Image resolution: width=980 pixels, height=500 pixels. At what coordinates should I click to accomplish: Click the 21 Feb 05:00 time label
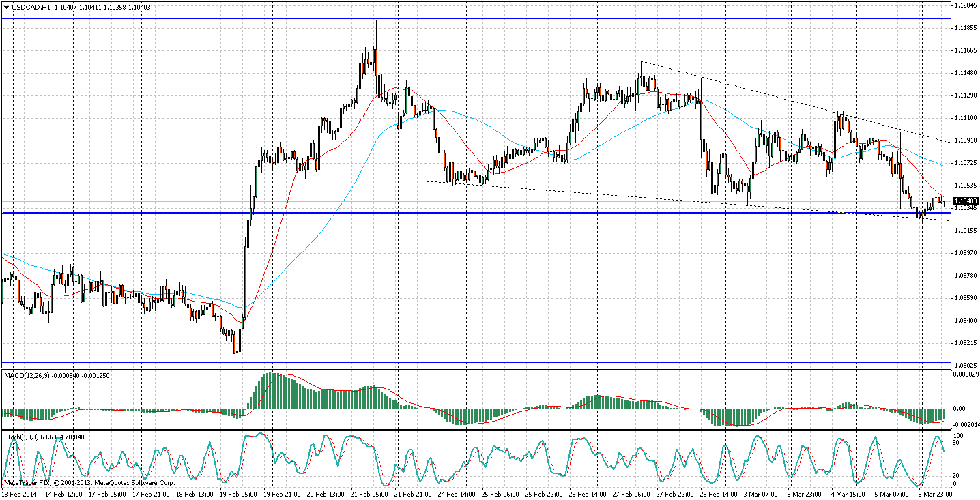(369, 493)
